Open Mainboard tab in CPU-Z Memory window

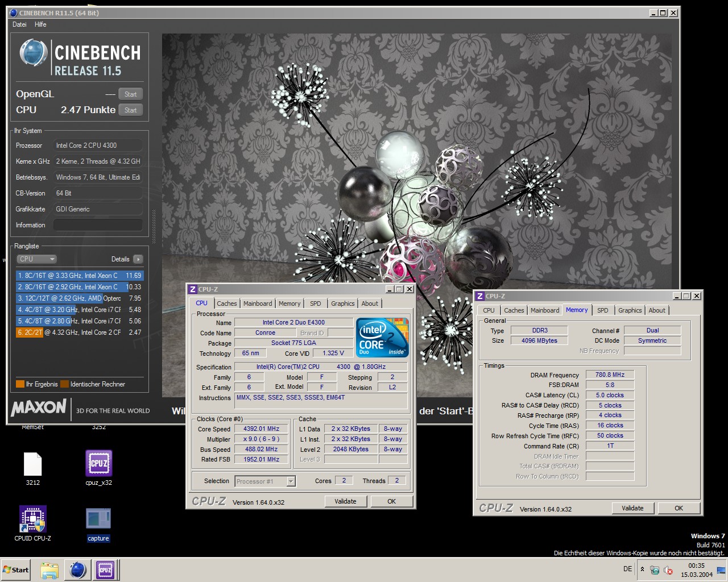tap(545, 310)
